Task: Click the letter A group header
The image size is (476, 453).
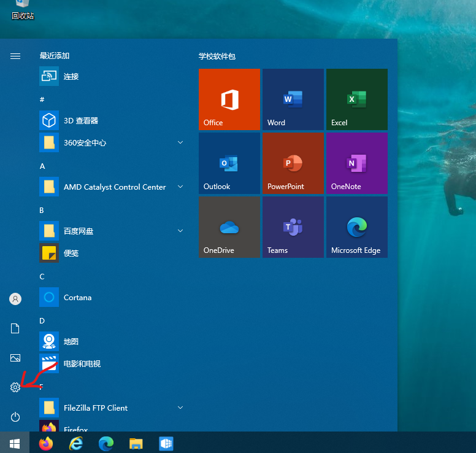Action: click(42, 166)
